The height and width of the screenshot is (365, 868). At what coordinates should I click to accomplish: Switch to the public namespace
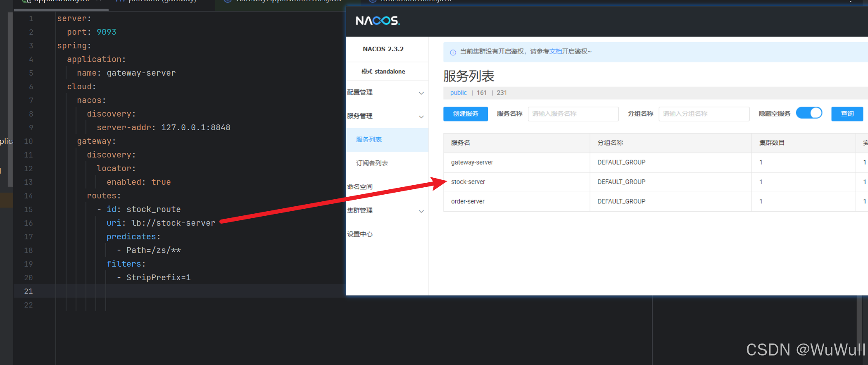pos(458,93)
